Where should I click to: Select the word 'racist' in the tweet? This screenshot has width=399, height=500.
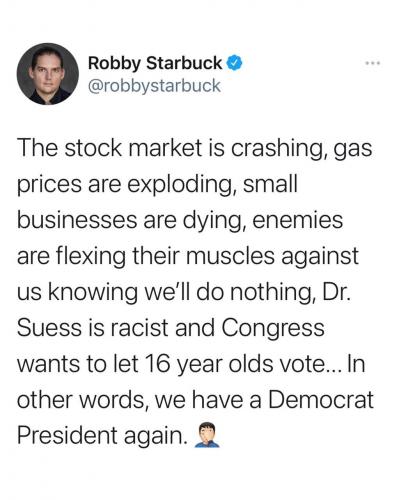[x=139, y=328]
